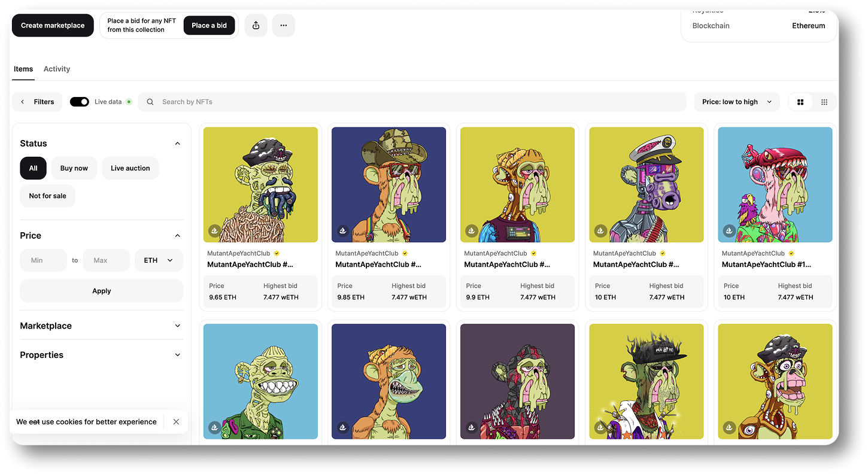The height and width of the screenshot is (474, 868).
Task: Click the 7.477 wETH bid on the 9.9 ETH card
Action: pyautogui.click(x=538, y=297)
